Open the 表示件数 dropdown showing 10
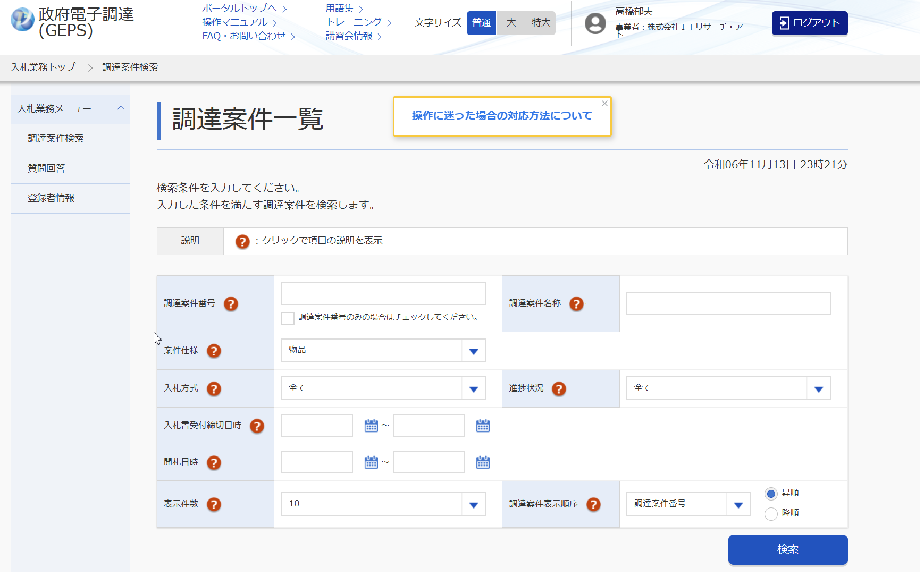 tap(383, 504)
